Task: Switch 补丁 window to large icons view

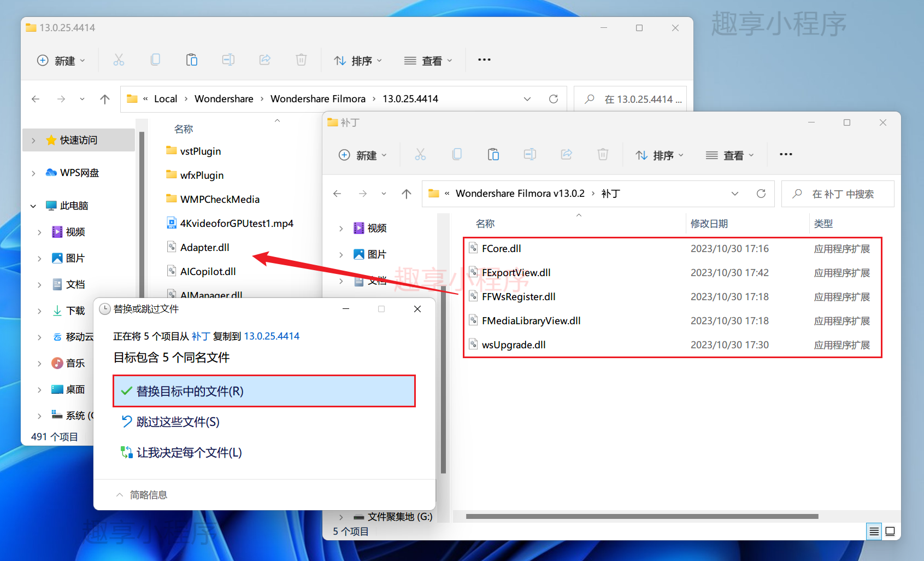Action: tap(890, 531)
